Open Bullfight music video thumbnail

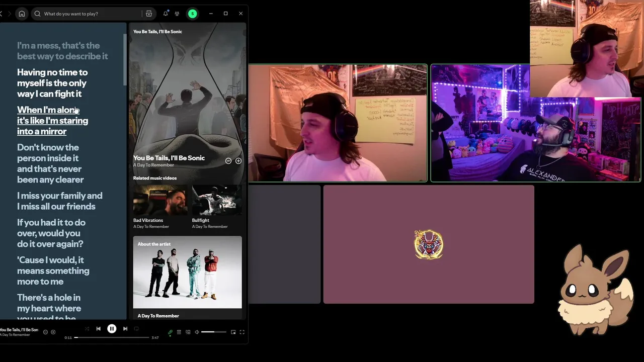(x=217, y=200)
